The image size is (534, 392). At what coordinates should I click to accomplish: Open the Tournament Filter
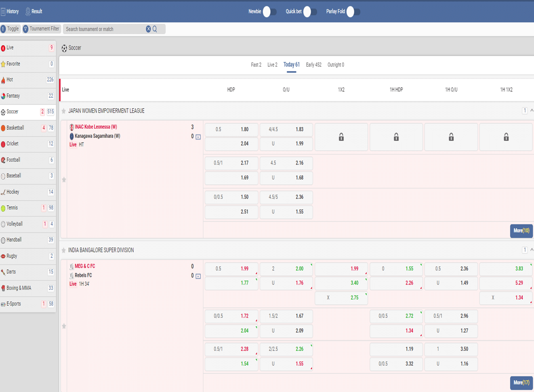[x=41, y=29]
